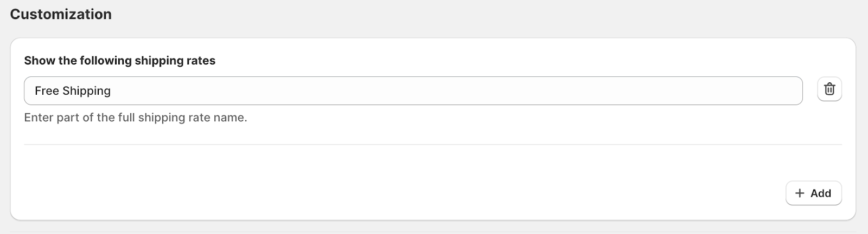Add another shipping rate name

813,193
